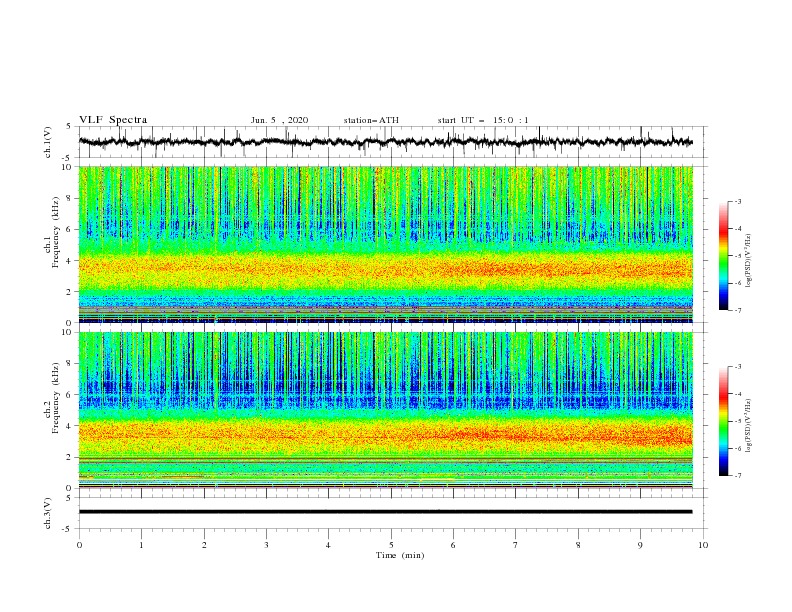The width and height of the screenshot is (792, 612).
Task: Click the "VLF Spectra" title text
Action: point(113,120)
